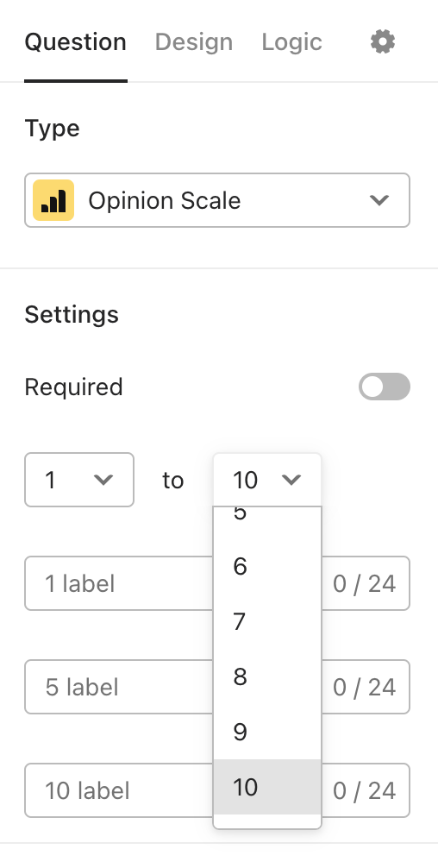Switch to the Logic tab
The image size is (438, 868).
point(292,42)
